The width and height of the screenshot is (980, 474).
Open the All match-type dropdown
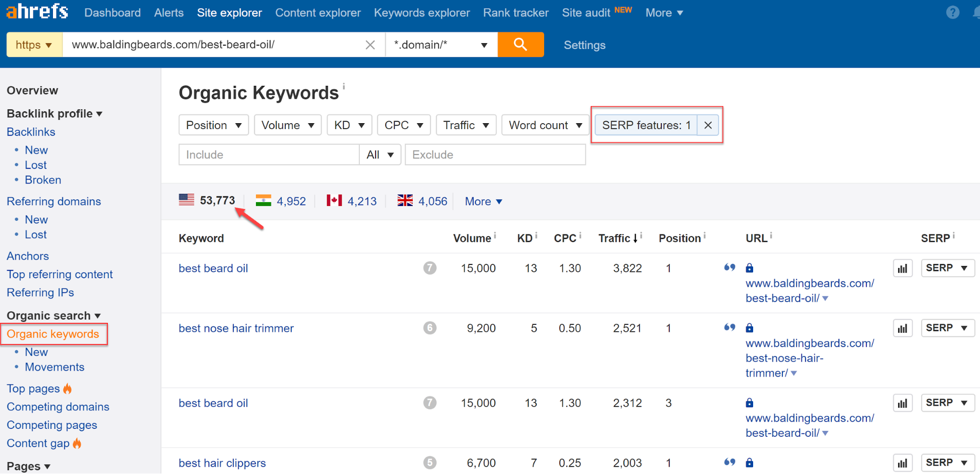380,155
